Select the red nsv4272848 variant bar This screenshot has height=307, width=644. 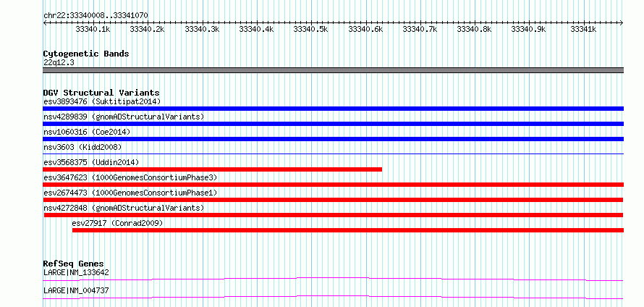coord(334,215)
